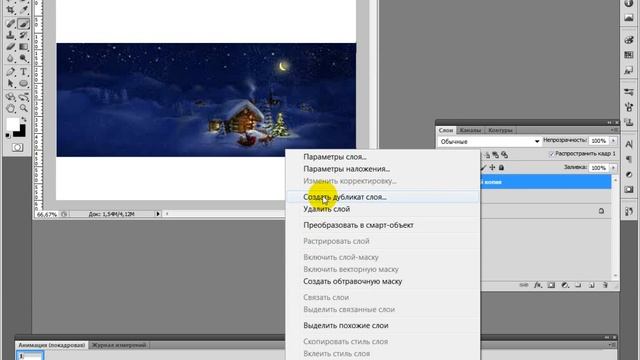This screenshot has width=640, height=360.
Task: Select the Healing Brush tool
Action: coord(11,24)
